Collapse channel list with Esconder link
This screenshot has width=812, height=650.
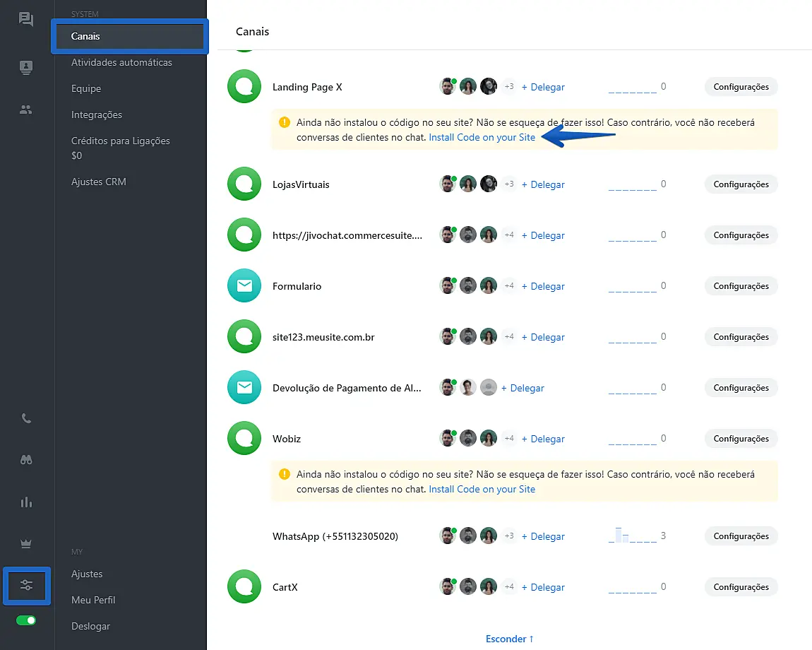click(x=509, y=639)
